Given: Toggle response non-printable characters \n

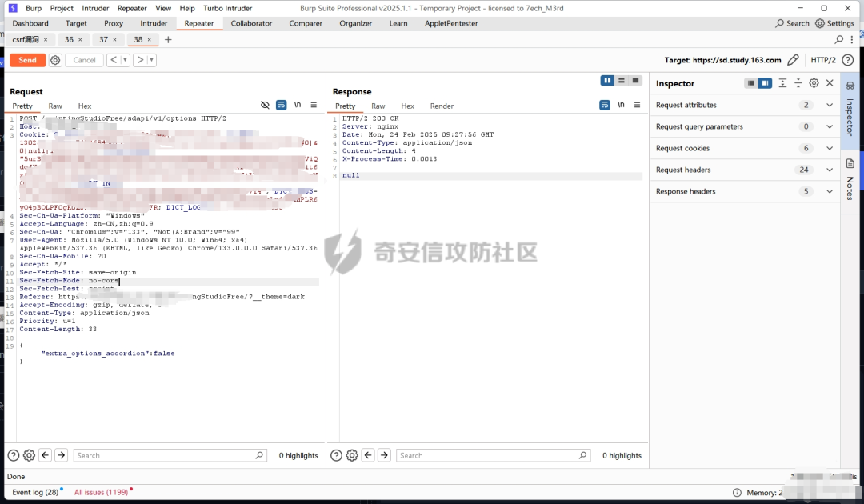Looking at the screenshot, I should (x=621, y=105).
